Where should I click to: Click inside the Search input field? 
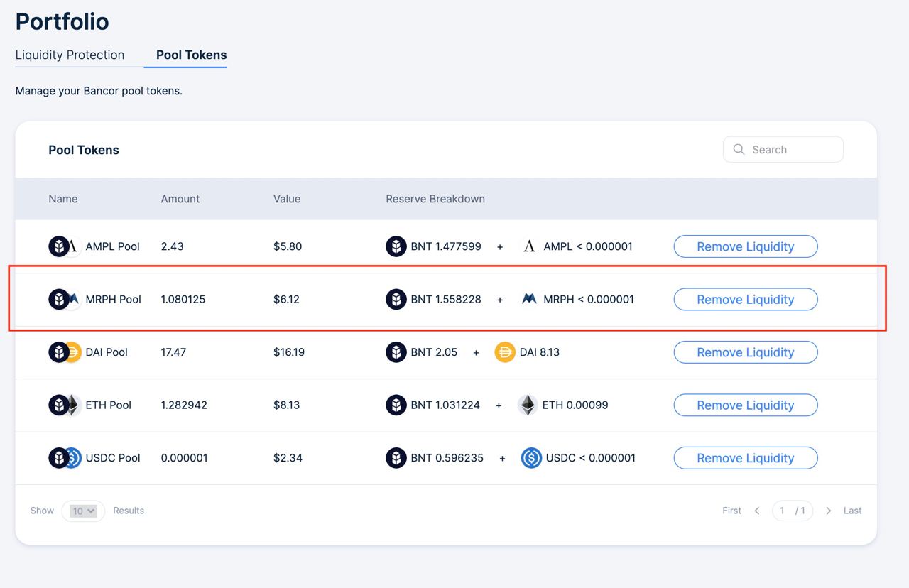(x=788, y=149)
